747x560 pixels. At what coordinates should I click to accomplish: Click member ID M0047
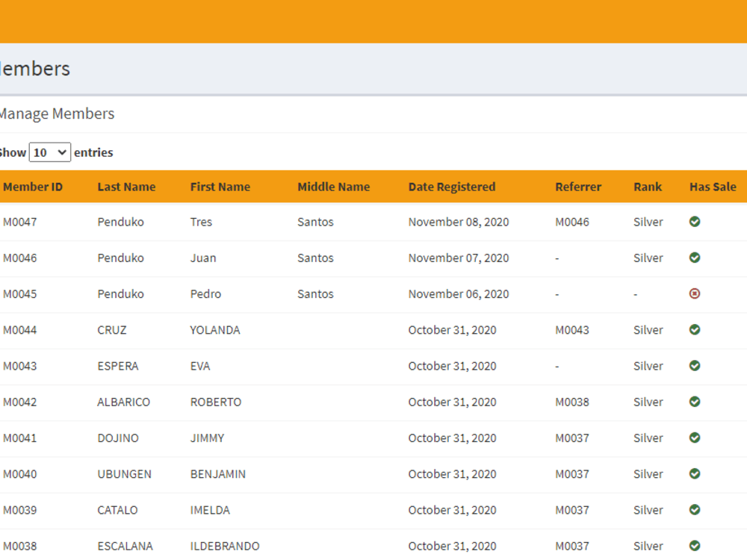[x=20, y=222]
